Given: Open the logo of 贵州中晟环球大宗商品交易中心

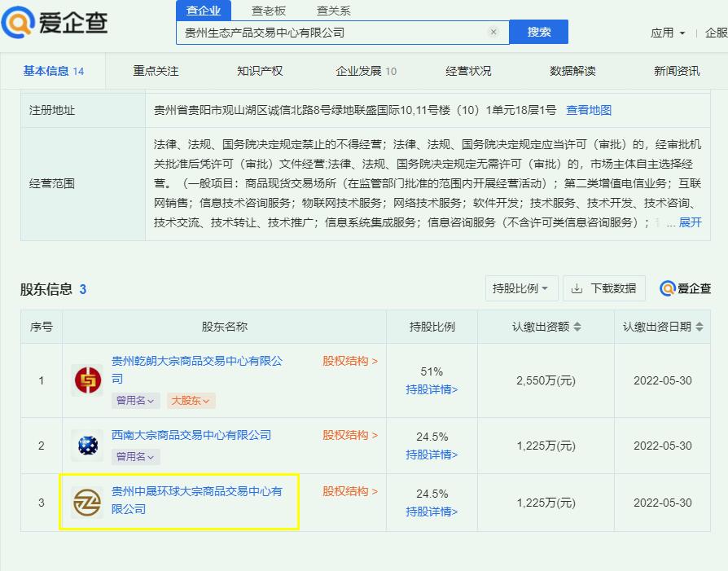Looking at the screenshot, I should pyautogui.click(x=88, y=503).
